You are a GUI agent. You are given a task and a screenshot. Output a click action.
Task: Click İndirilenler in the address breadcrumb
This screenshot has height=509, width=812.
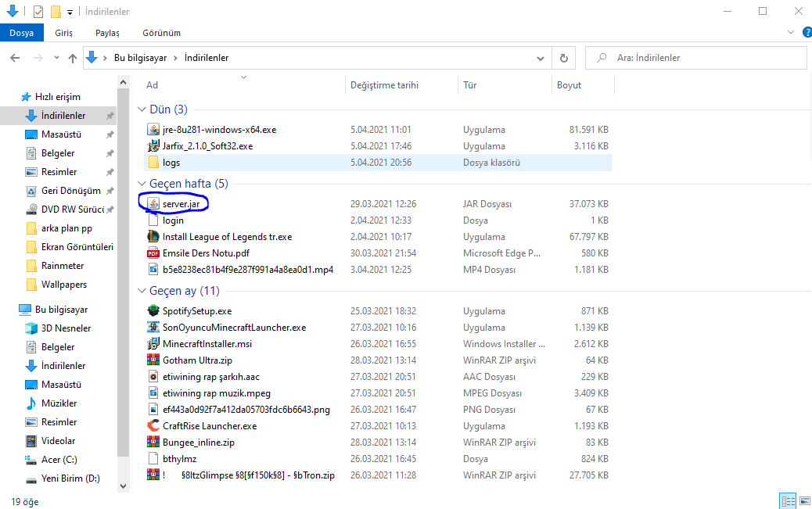point(207,58)
